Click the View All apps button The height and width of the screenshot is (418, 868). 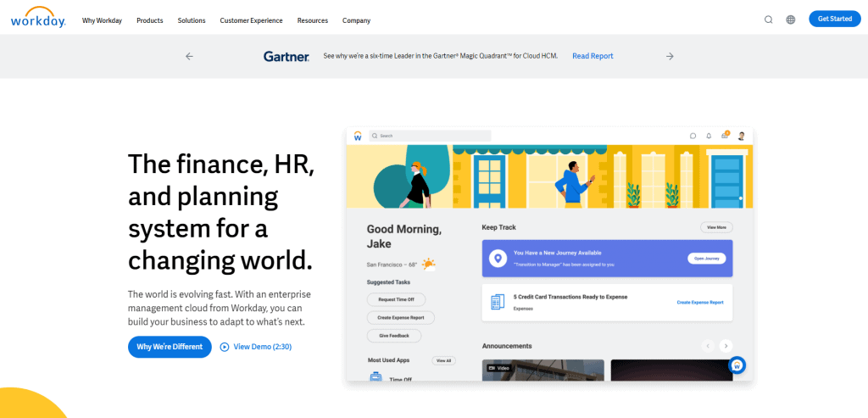click(444, 360)
